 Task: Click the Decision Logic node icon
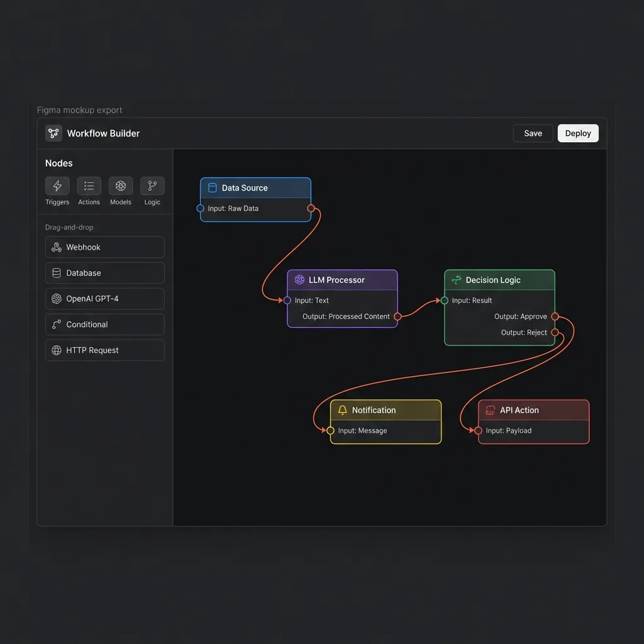tap(457, 280)
